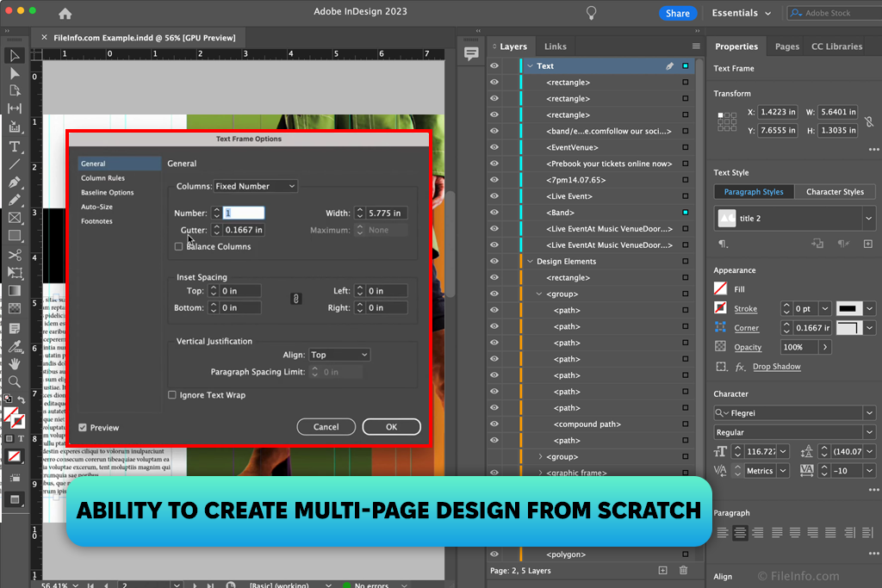882x588 pixels.
Task: Select the Free Transform tool
Action: 15,273
